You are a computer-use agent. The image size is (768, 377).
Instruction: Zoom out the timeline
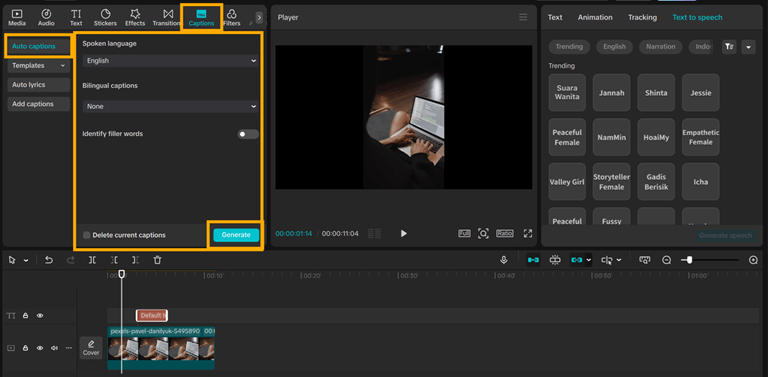pyautogui.click(x=667, y=260)
